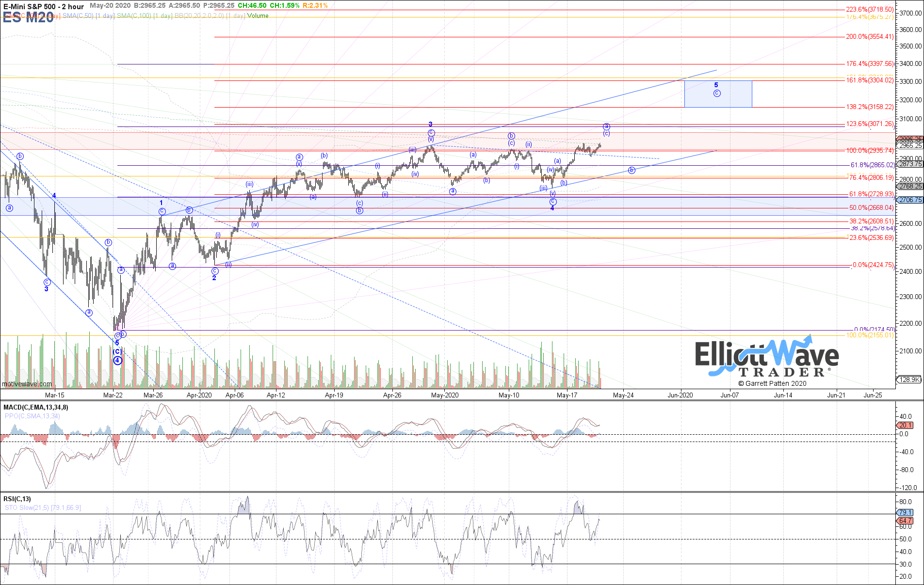Viewport: 924px width, 585px height.
Task: Click the 3700.00 price axis label
Action: [x=910, y=13]
